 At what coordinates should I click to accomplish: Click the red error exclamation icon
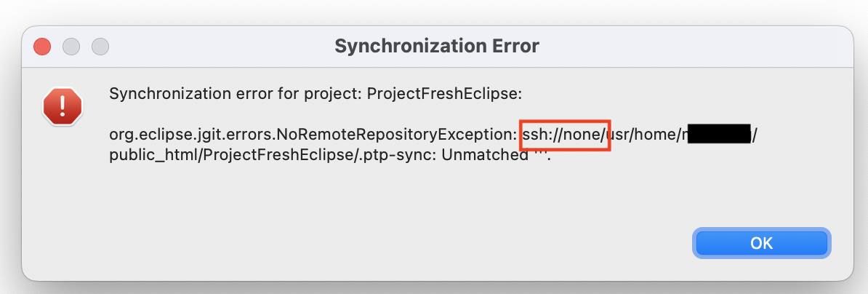(63, 106)
